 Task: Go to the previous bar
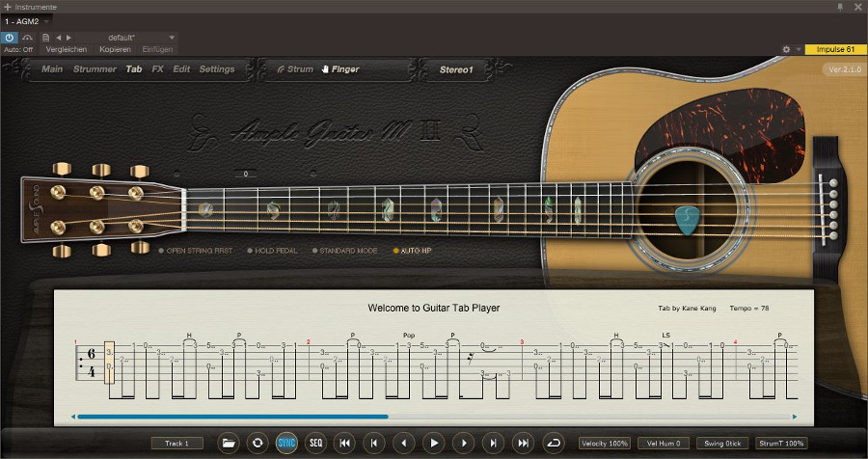374,443
